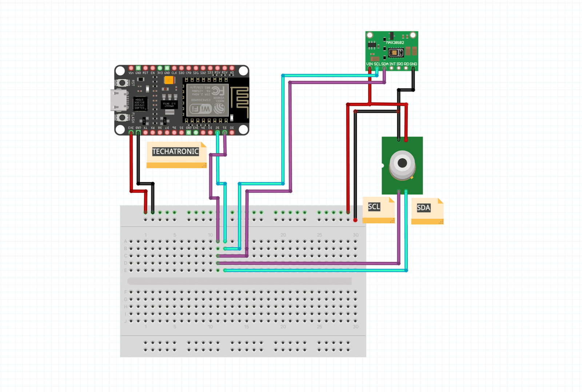Click the SD2 pin on NodeMCU
The image size is (582, 392).
pyautogui.click(x=203, y=68)
